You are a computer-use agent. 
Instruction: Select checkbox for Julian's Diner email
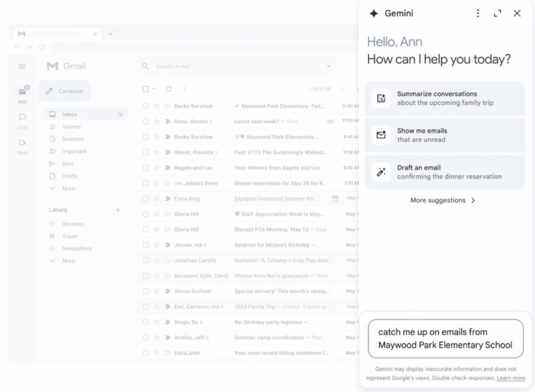click(146, 183)
